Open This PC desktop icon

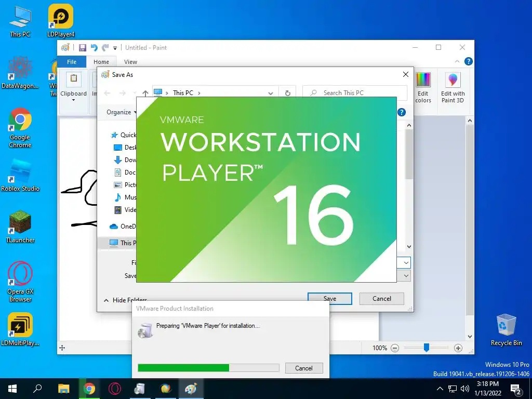tap(20, 21)
